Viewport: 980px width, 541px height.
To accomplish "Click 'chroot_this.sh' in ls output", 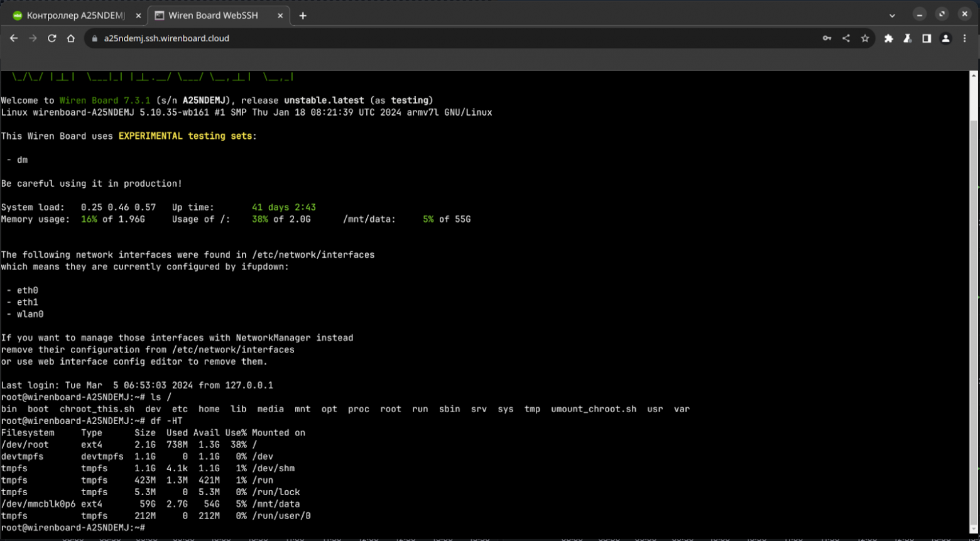I will [x=97, y=409].
